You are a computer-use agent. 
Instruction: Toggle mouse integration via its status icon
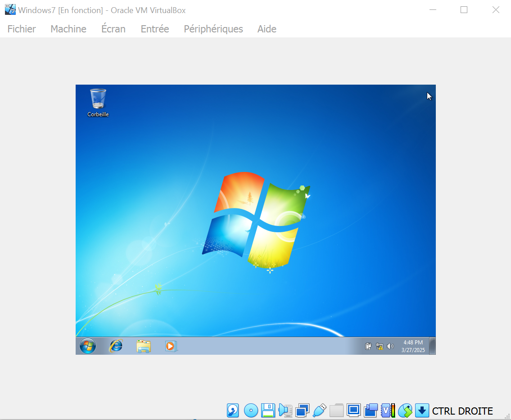pyautogui.click(x=404, y=411)
